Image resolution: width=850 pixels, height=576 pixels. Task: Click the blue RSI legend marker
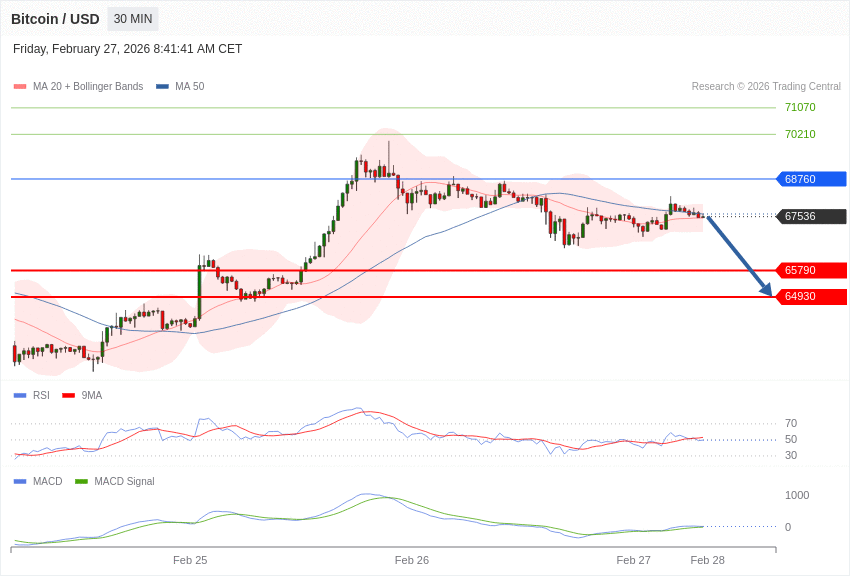coord(20,395)
